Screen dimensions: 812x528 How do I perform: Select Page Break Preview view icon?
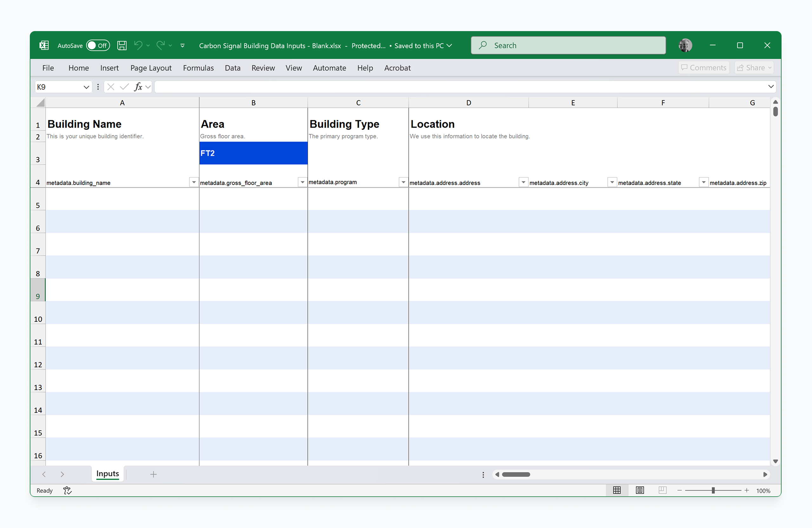tap(662, 490)
